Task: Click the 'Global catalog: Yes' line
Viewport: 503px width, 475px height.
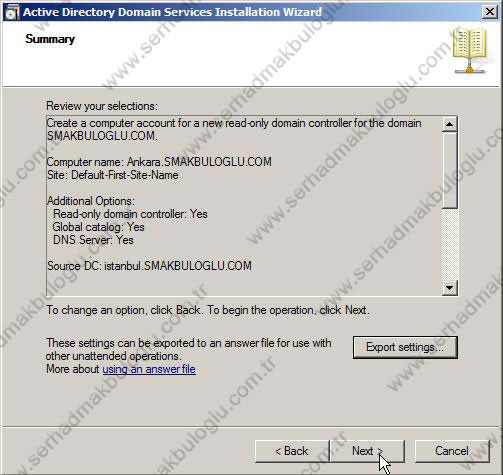Action: (98, 227)
